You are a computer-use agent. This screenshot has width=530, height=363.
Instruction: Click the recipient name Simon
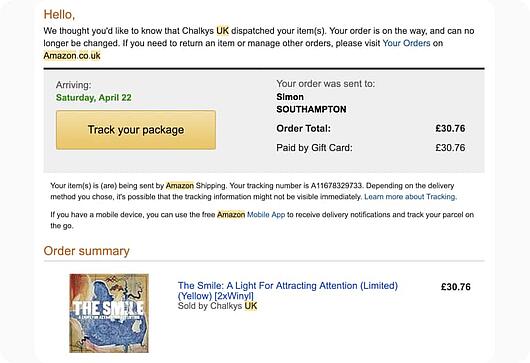(290, 97)
